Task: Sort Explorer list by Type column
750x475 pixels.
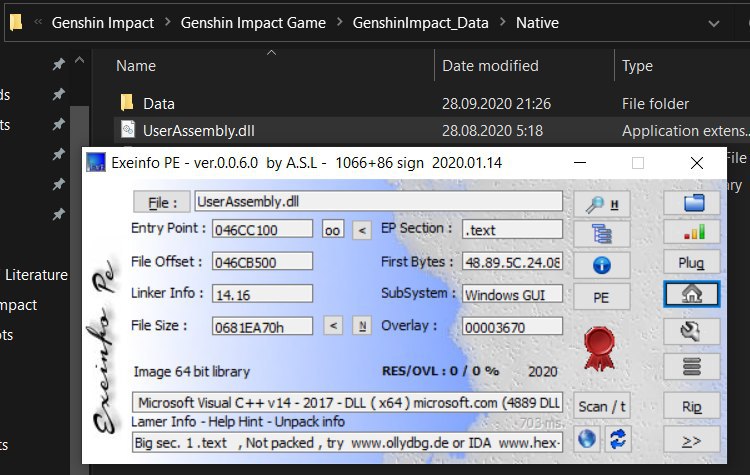Action: coord(637,66)
